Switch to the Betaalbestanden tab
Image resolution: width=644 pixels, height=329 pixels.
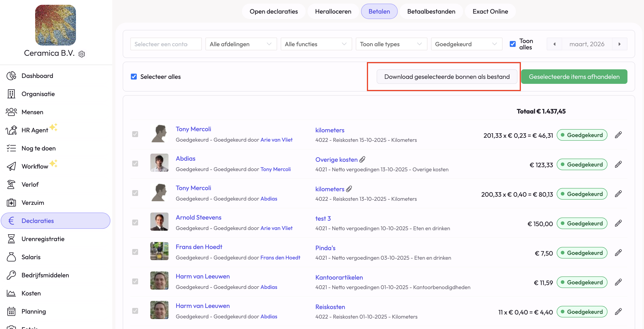click(x=431, y=12)
